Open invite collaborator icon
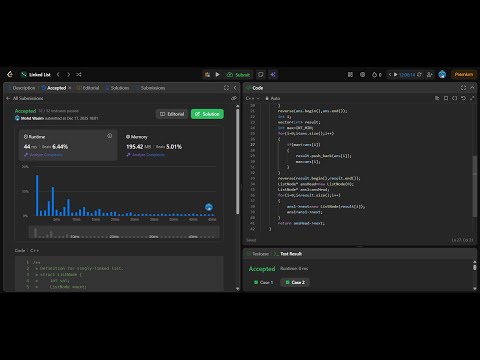 430,75
